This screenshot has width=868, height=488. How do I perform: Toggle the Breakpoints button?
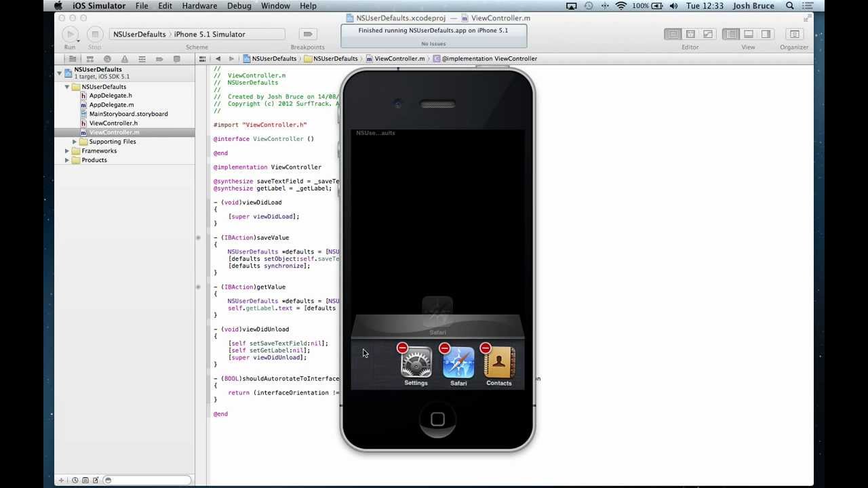(x=308, y=34)
